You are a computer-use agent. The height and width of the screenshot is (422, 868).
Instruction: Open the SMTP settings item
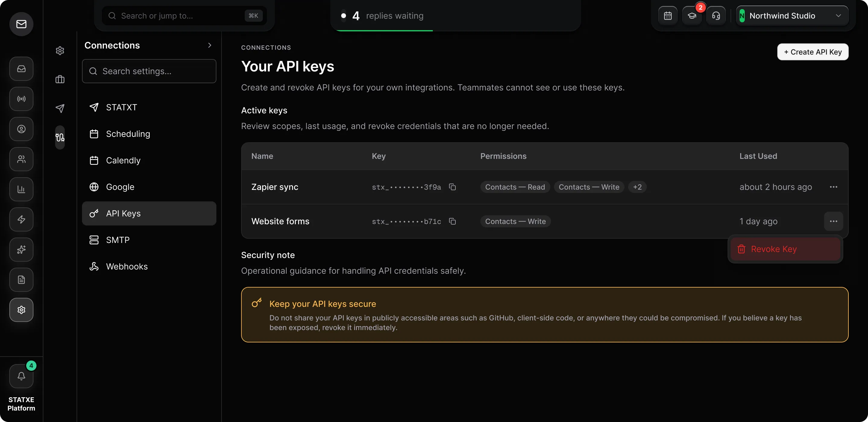click(x=149, y=240)
